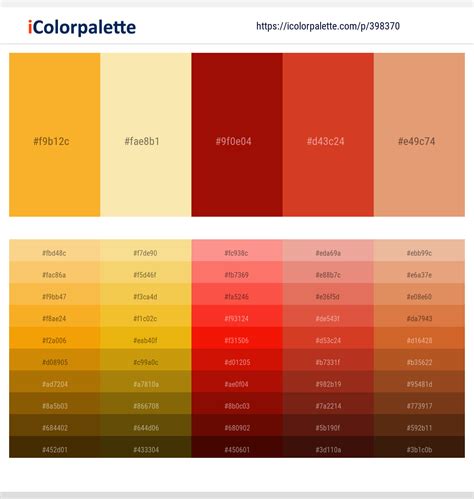Select the #452d01 darkest brown shade
The width and height of the screenshot is (474, 499).
[55, 447]
